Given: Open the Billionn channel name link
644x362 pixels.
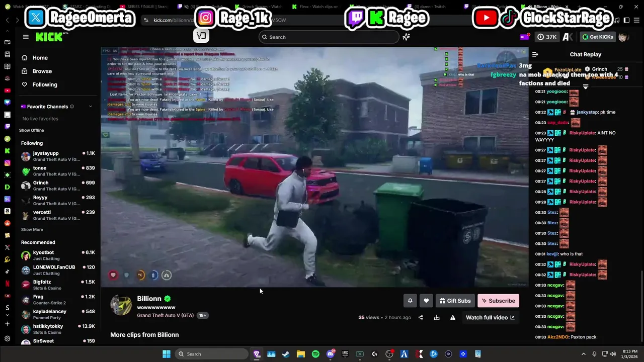Looking at the screenshot, I should point(149,299).
